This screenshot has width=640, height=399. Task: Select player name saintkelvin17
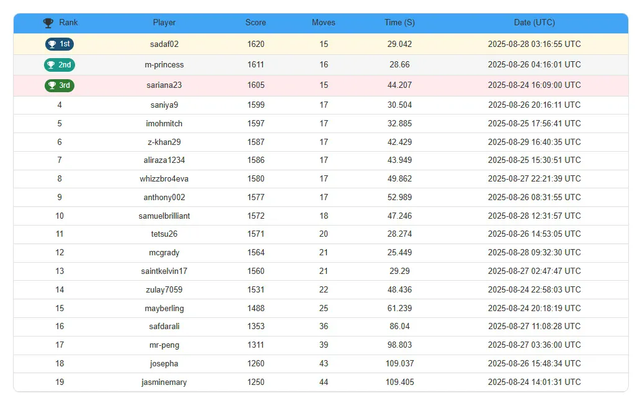(164, 271)
